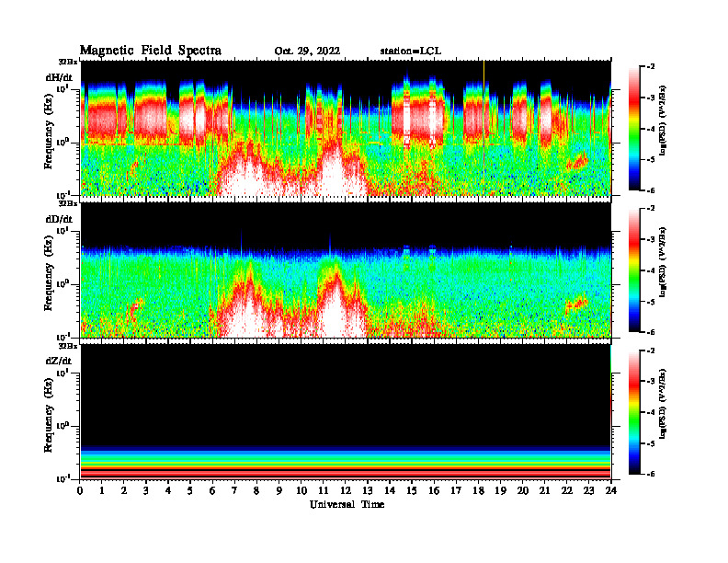
Task: Click hour tick label "20" on time axis
Action: (x=523, y=491)
